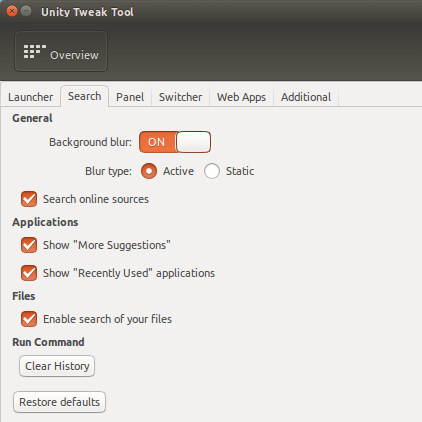Select the Active blur type
Image resolution: width=422 pixels, height=422 pixels.
[149, 171]
